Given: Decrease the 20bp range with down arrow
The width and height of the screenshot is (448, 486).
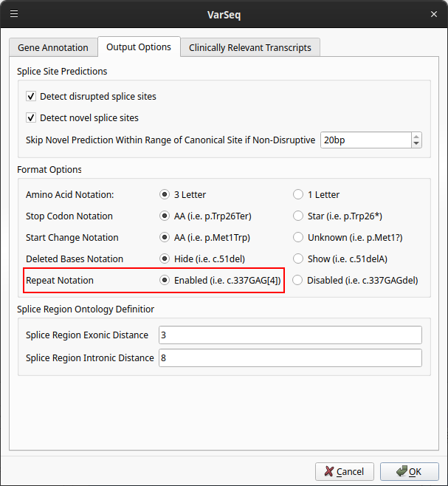Looking at the screenshot, I should tap(416, 144).
